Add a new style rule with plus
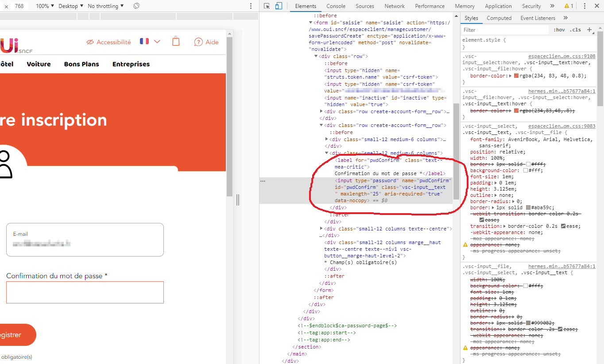The height and width of the screenshot is (364, 604). 589,30
